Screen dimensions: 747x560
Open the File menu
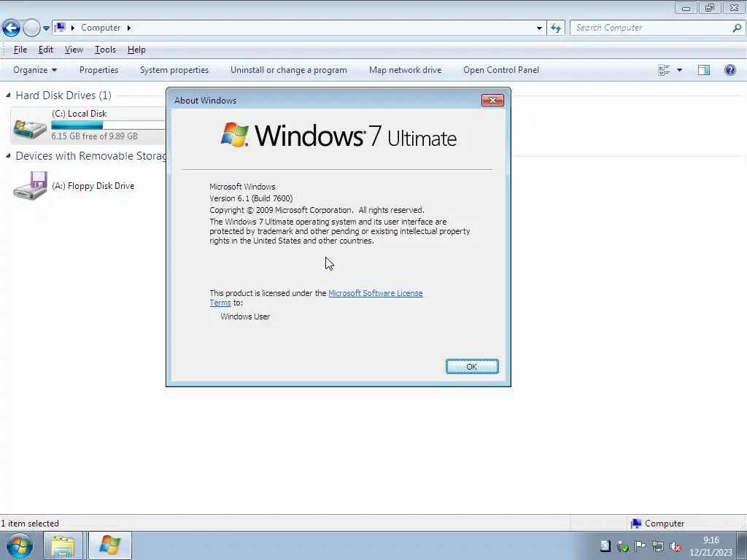[20, 50]
